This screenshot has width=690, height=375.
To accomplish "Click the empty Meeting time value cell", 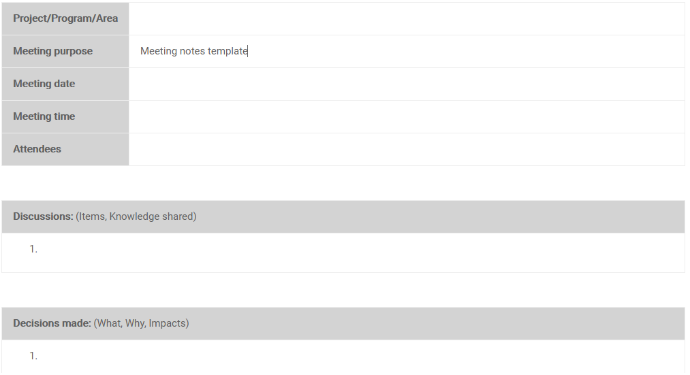I will pyautogui.click(x=407, y=117).
